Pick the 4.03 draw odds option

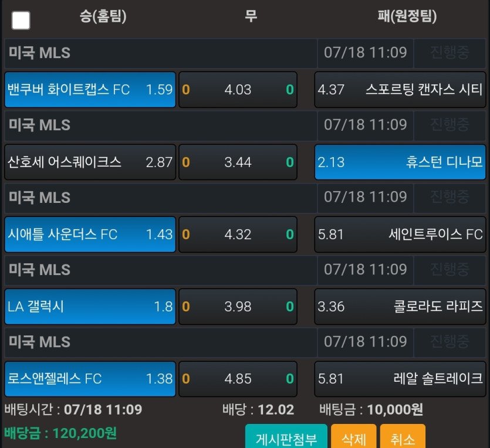point(238,90)
